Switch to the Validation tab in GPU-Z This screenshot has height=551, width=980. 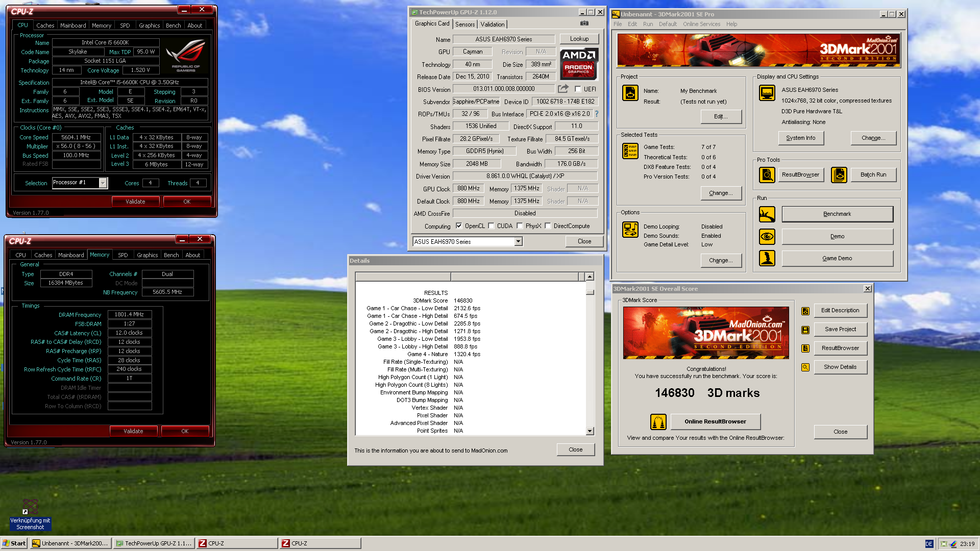(493, 24)
